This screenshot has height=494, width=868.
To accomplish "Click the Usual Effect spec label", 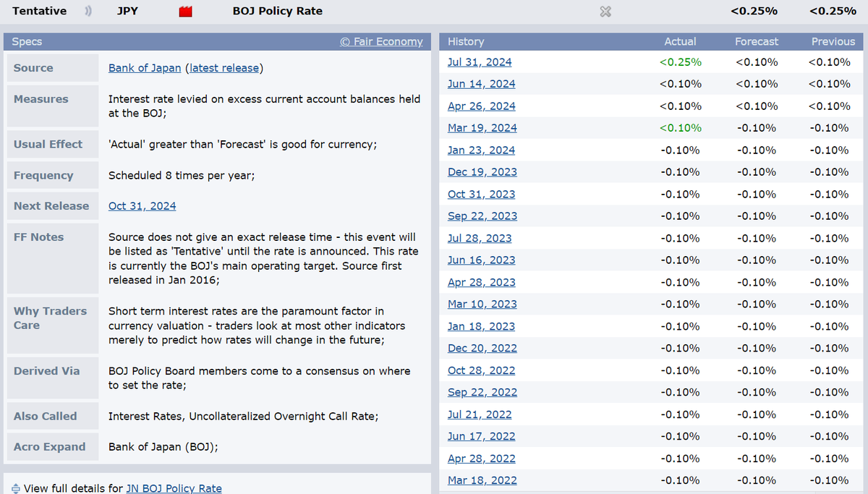I will pos(48,144).
